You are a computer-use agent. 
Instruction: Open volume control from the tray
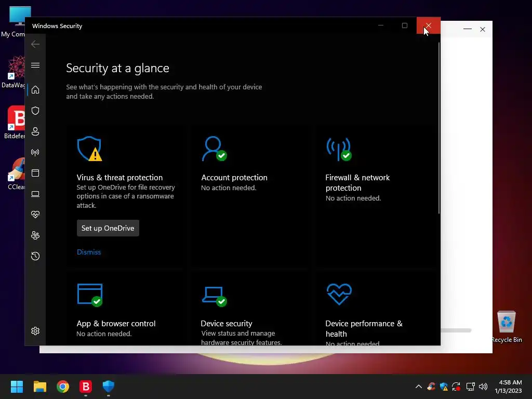483,387
